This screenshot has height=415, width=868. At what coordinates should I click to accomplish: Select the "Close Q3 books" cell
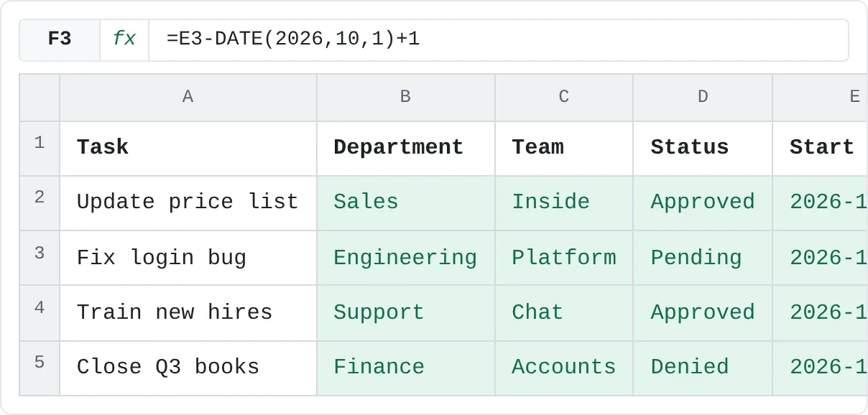coord(188,368)
